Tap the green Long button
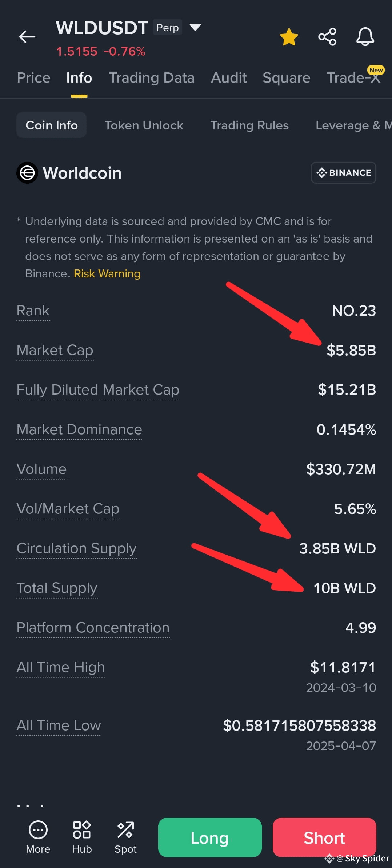 click(x=210, y=837)
